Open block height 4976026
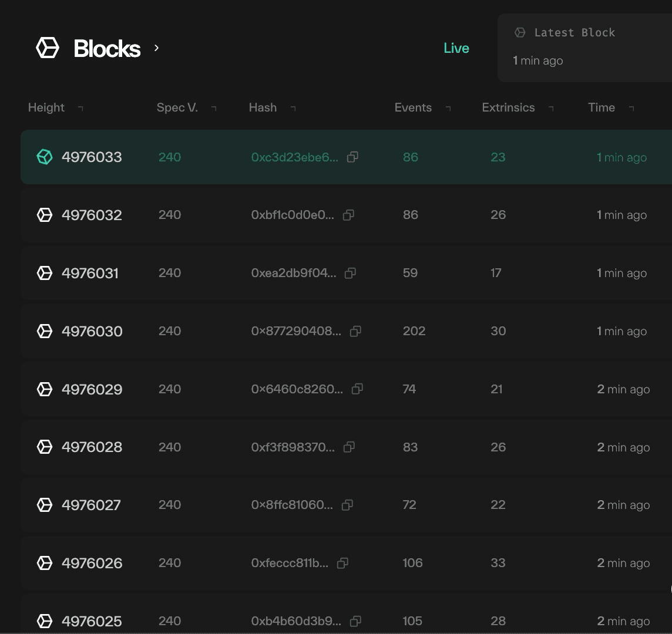Image resolution: width=672 pixels, height=634 pixels. [92, 563]
